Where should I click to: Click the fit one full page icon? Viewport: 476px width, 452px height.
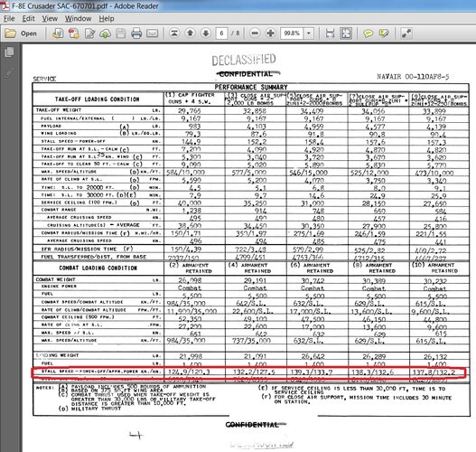(346, 33)
